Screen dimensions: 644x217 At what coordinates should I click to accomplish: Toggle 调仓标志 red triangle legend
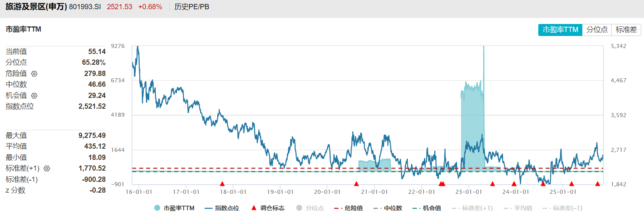coord(268,208)
